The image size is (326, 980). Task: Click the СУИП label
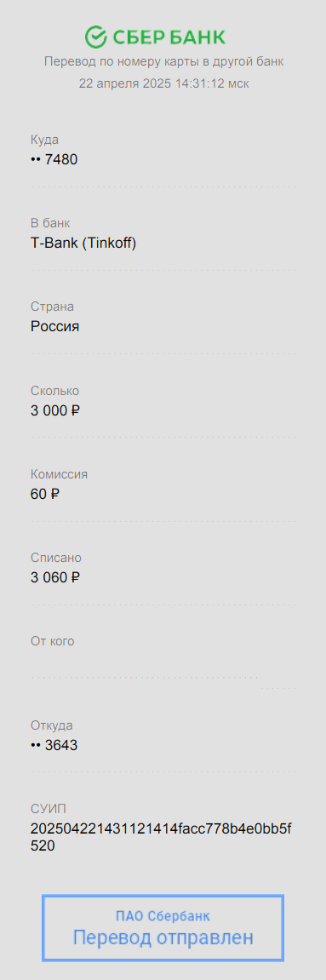[x=48, y=809]
